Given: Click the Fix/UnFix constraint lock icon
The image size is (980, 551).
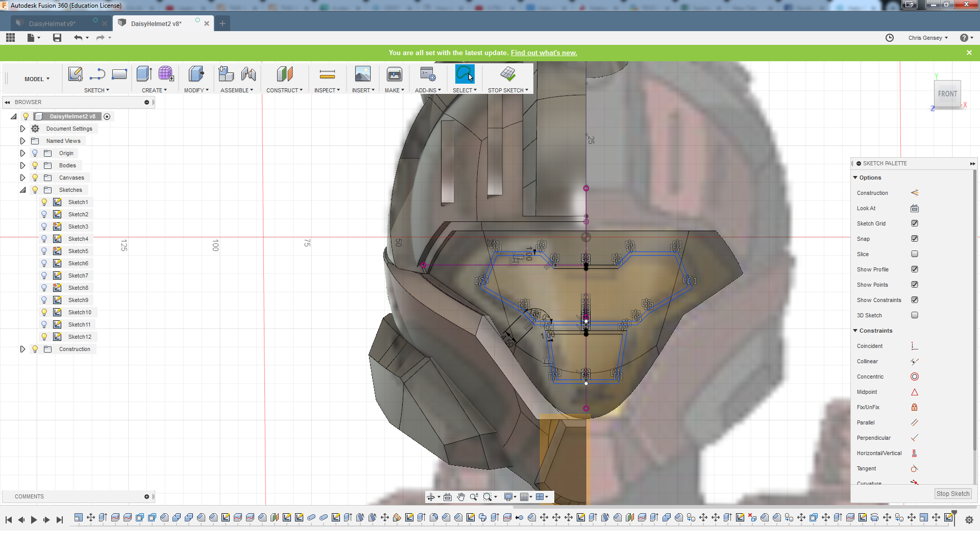Looking at the screenshot, I should 914,407.
